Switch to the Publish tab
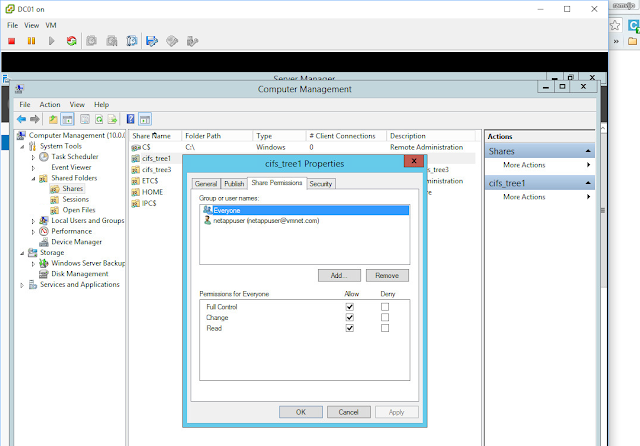Image resolution: width=640 pixels, height=446 pixels. point(234,184)
